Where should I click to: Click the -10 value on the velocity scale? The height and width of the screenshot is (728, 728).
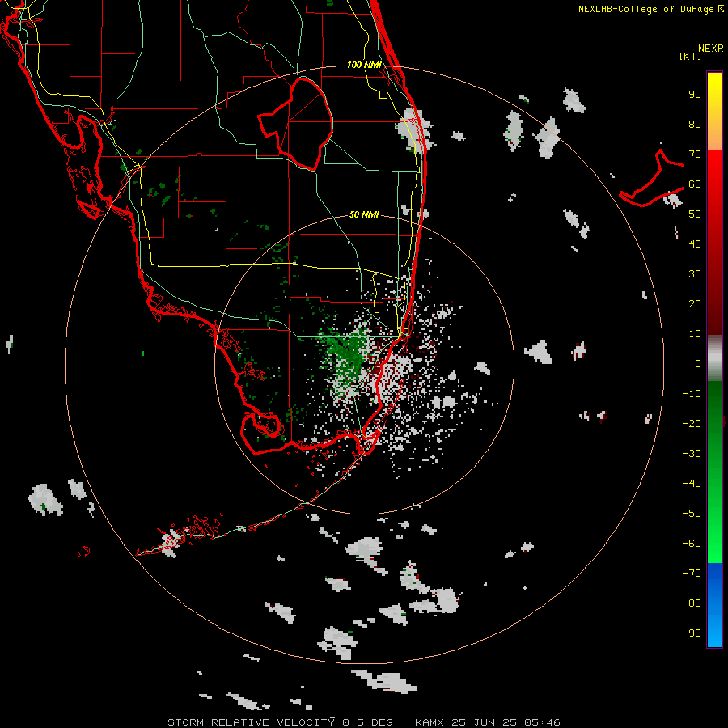(692, 394)
